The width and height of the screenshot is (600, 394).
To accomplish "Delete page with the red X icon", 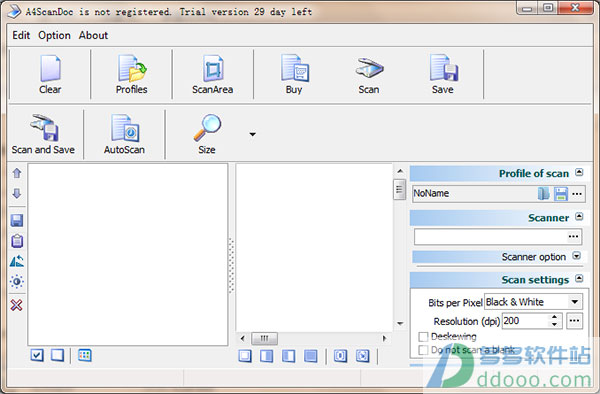I will tap(16, 305).
